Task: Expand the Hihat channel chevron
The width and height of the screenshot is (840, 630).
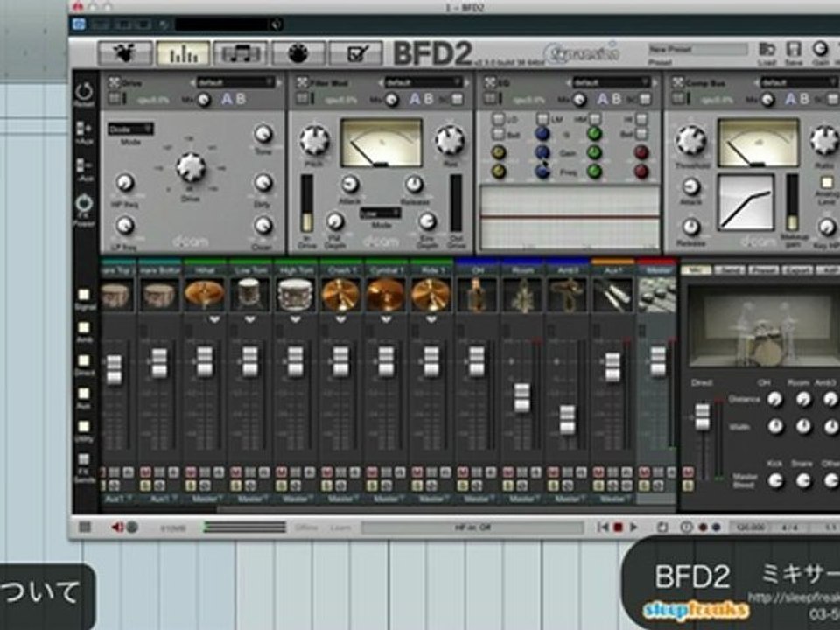Action: tap(215, 320)
